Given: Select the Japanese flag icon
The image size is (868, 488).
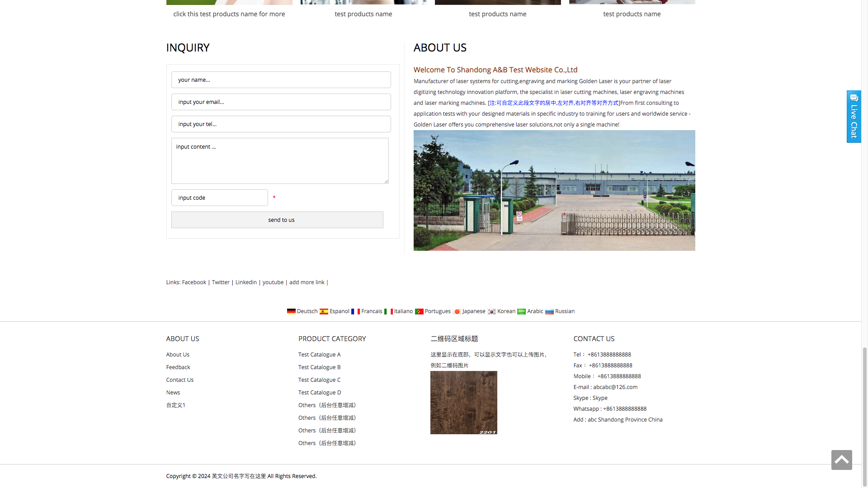Looking at the screenshot, I should (457, 311).
